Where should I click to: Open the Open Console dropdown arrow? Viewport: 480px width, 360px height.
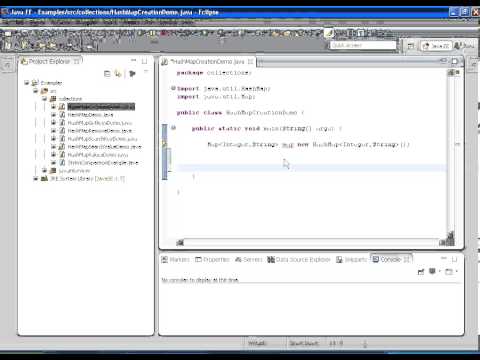click(x=456, y=272)
